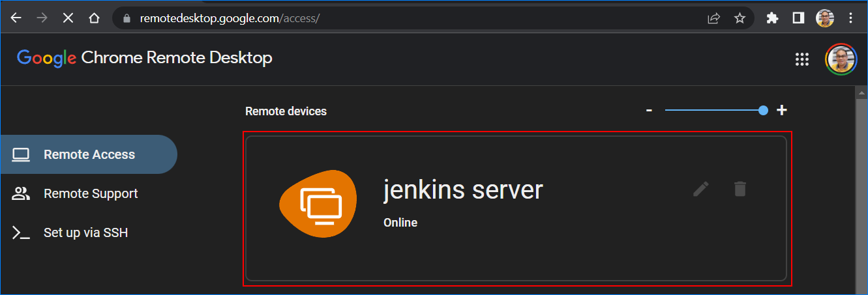Share this page using the address bar share icon

pos(713,18)
